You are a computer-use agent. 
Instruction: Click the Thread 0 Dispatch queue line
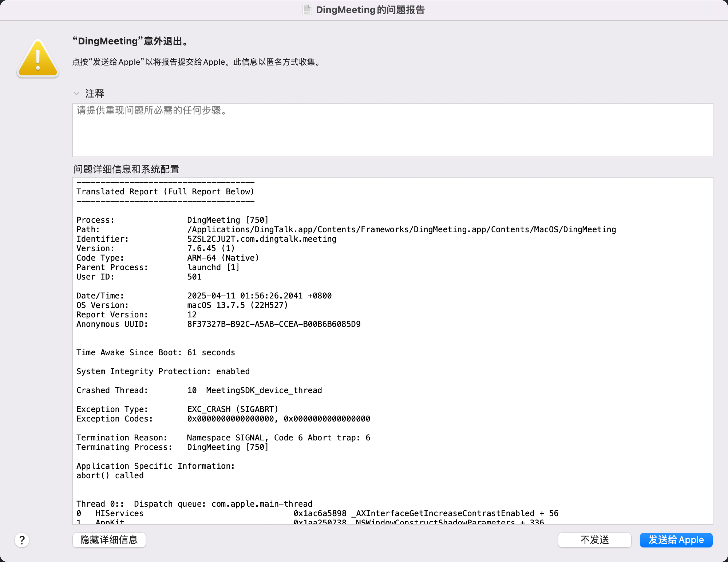pyautogui.click(x=194, y=504)
